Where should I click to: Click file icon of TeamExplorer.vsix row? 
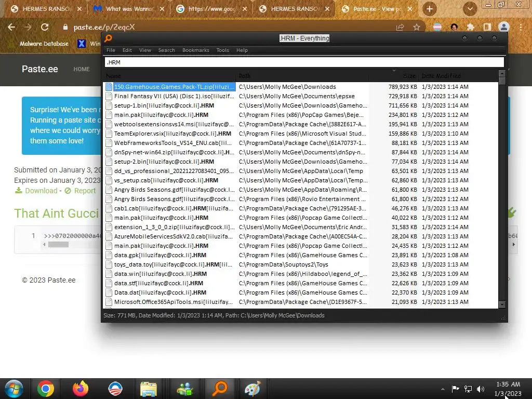pyautogui.click(x=109, y=134)
